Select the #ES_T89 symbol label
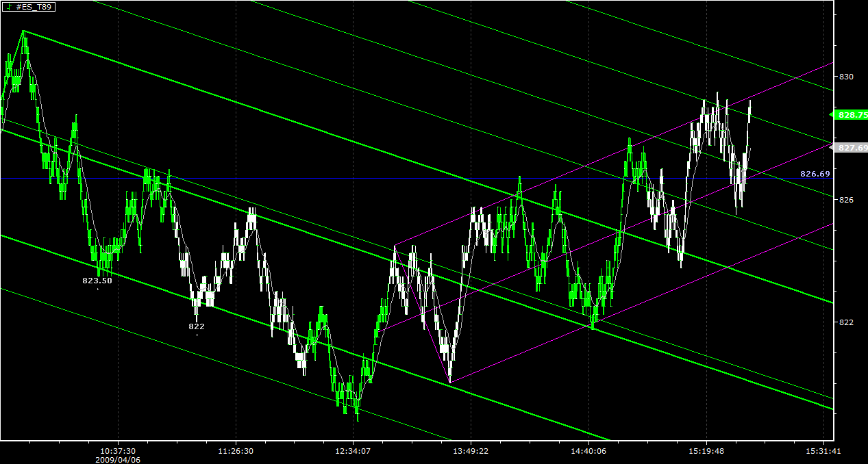The image size is (868, 464). pos(35,8)
